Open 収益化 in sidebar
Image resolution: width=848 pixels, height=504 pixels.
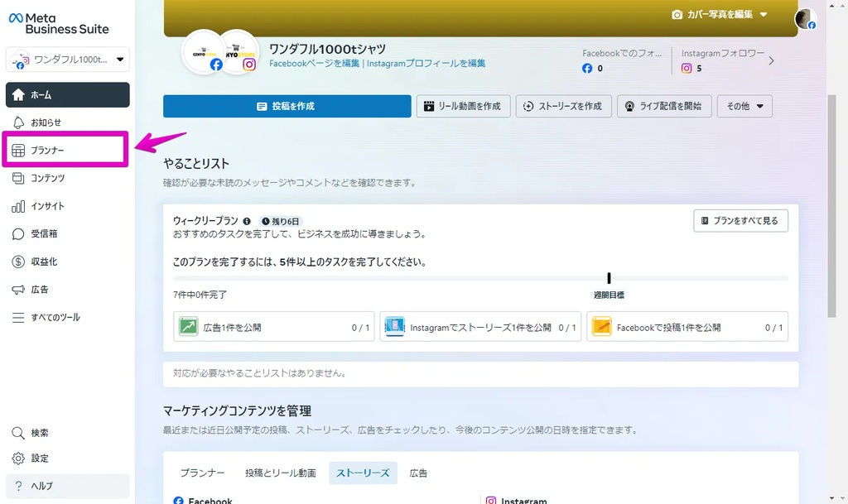click(68, 262)
